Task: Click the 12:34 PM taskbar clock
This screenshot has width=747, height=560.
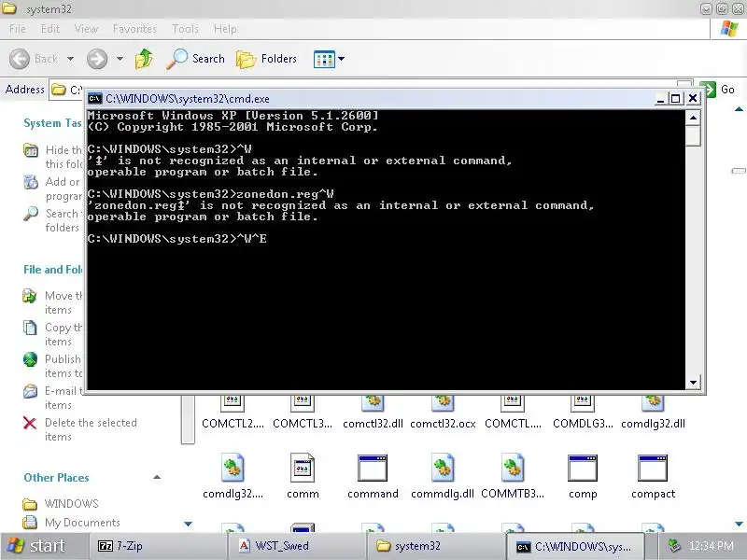Action: [711, 546]
